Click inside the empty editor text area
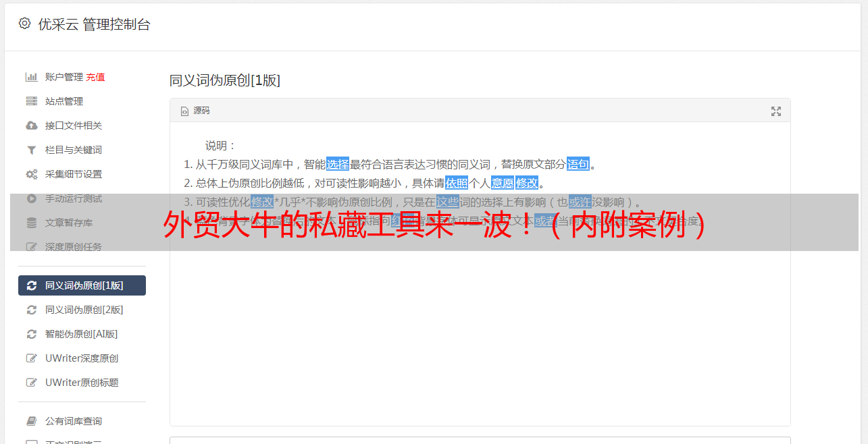 tap(480, 337)
